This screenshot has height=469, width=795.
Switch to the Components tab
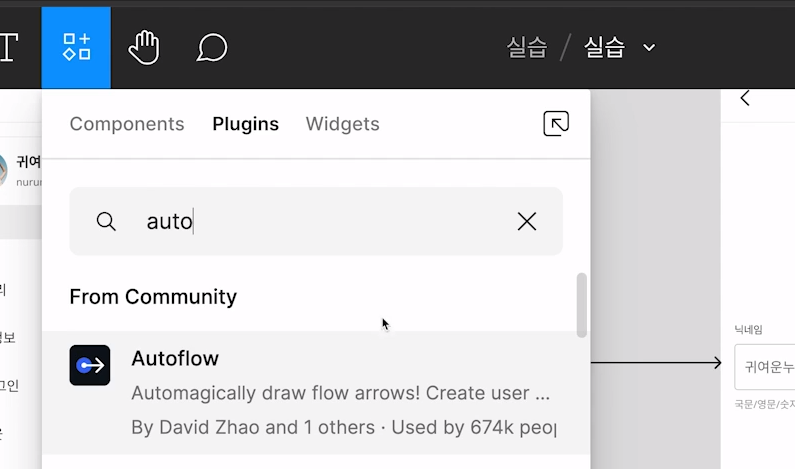pyautogui.click(x=127, y=124)
